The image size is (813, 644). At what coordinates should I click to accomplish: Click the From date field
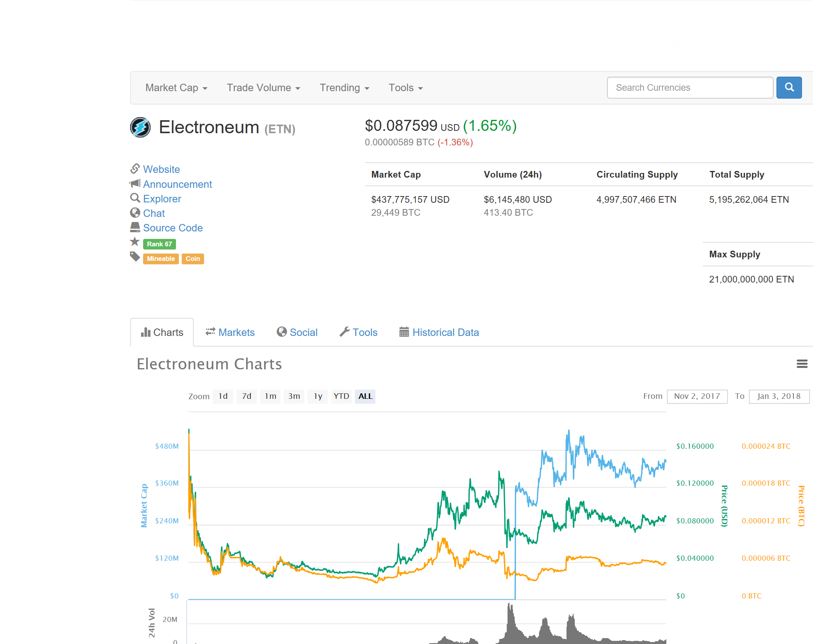(x=697, y=396)
